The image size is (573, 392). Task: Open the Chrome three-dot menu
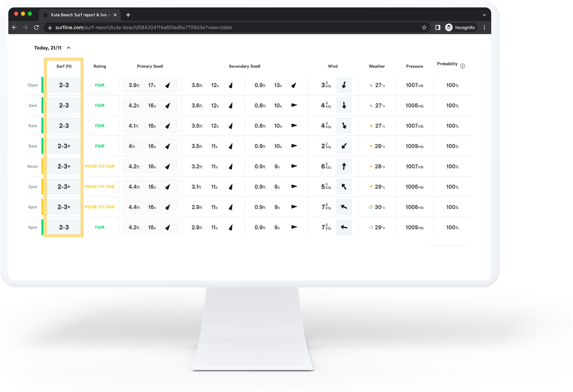pyautogui.click(x=484, y=28)
